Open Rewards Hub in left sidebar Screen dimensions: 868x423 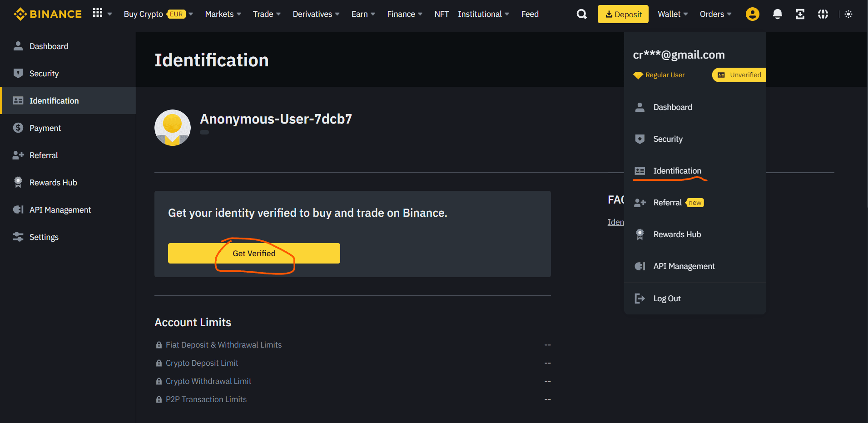[x=68, y=182]
